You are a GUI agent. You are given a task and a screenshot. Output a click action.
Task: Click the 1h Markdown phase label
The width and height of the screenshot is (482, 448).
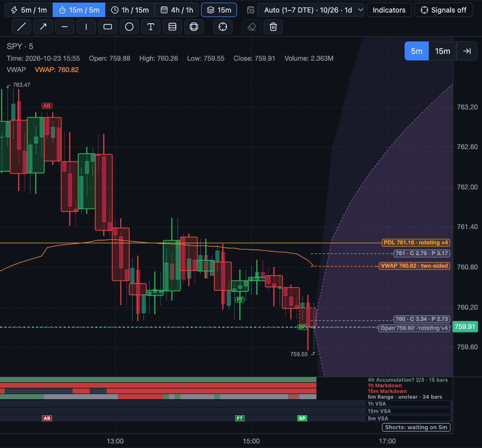click(385, 385)
